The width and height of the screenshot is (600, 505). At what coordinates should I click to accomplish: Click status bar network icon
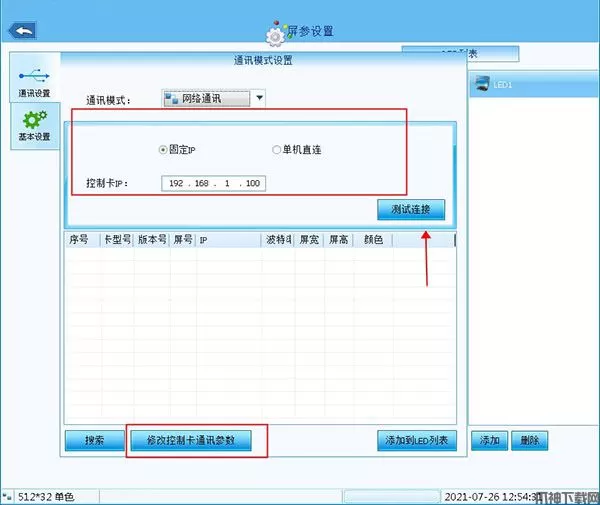7,497
